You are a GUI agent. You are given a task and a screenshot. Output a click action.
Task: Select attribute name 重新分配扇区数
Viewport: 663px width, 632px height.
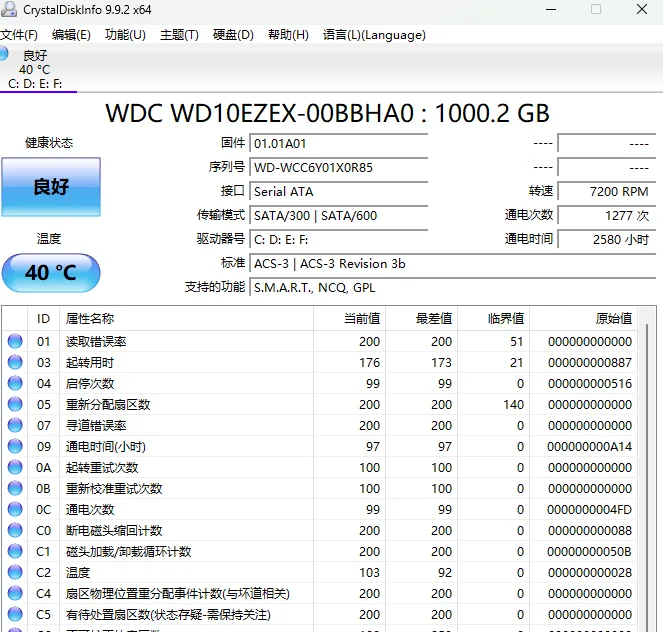[x=108, y=405]
